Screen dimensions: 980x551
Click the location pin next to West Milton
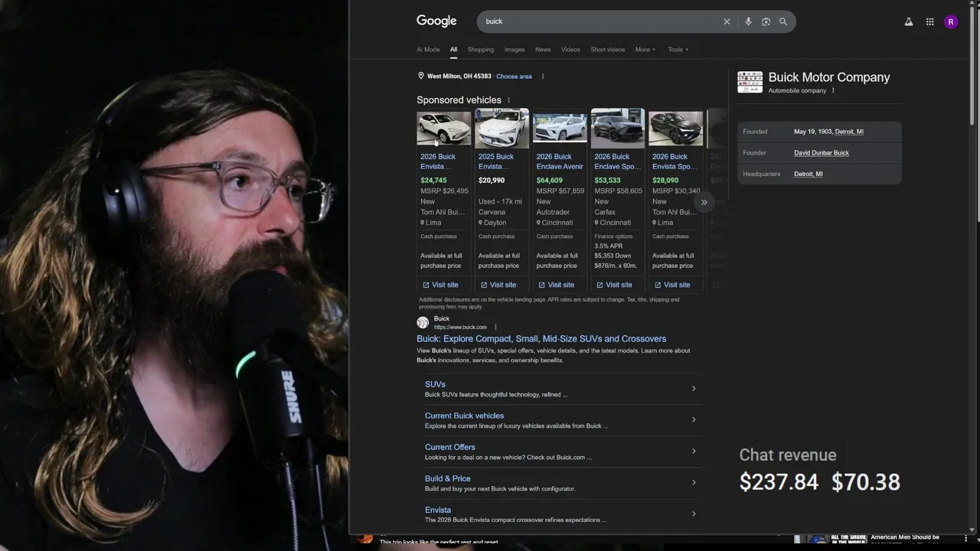[x=420, y=76]
